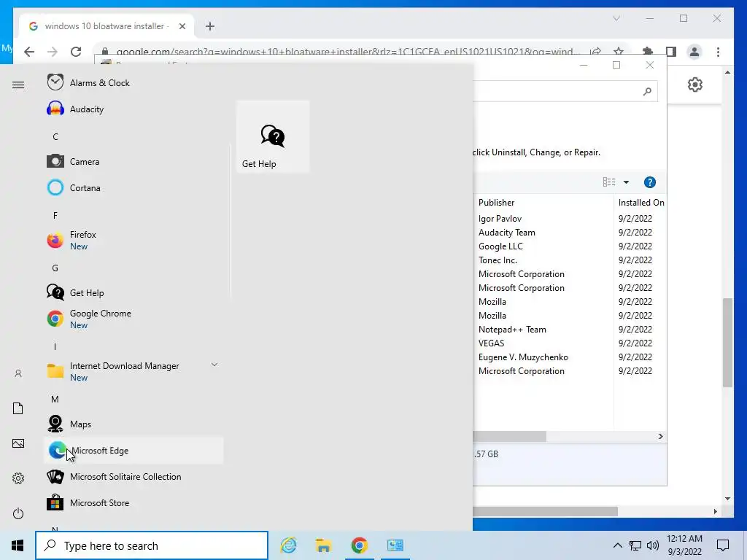The height and width of the screenshot is (560, 747).
Task: Open the Action Center notifications icon
Action: tap(723, 545)
